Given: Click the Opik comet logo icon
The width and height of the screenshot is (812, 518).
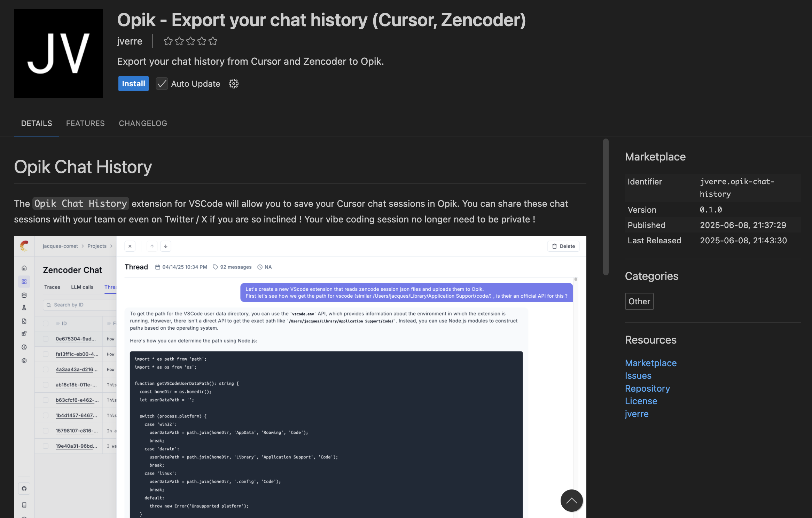Looking at the screenshot, I should click(x=24, y=246).
